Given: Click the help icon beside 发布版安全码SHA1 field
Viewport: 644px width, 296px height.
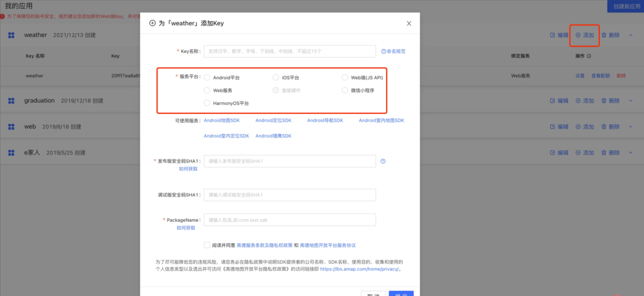Looking at the screenshot, I should coord(383,161).
